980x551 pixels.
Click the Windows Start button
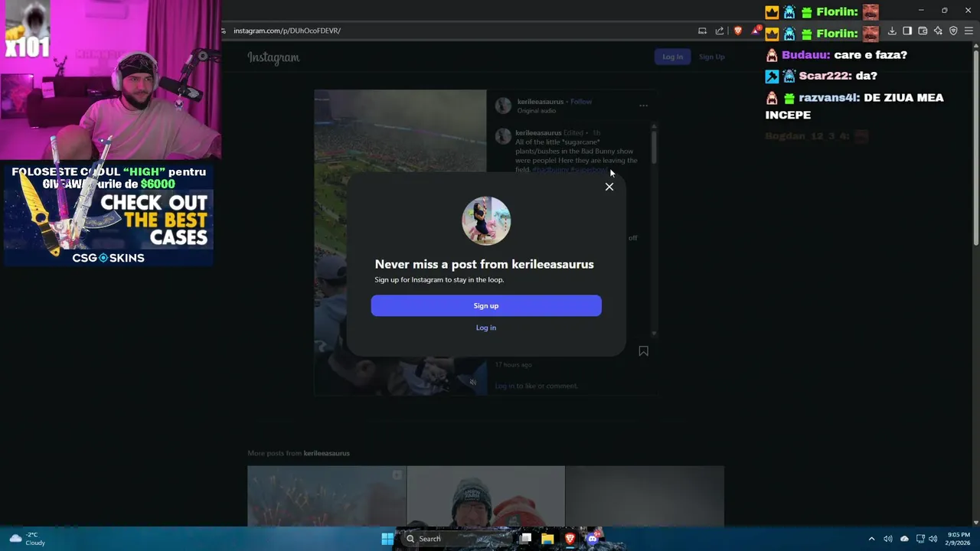[x=387, y=539]
